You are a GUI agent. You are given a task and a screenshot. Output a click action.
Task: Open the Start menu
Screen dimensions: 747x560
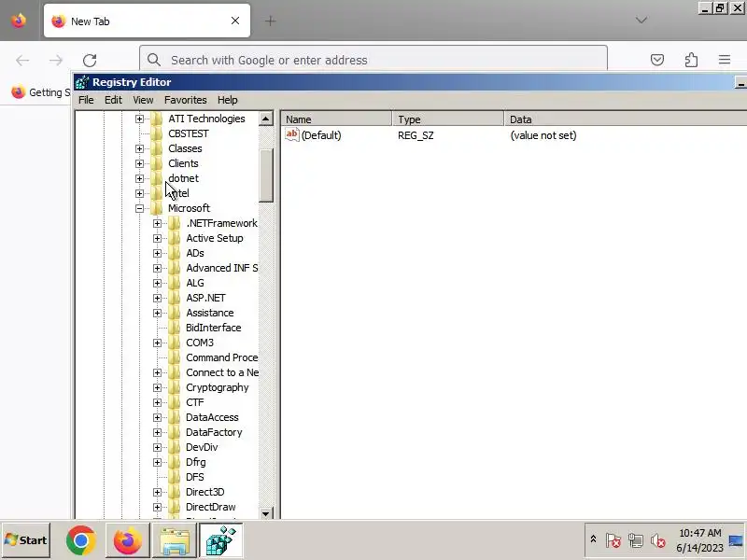[26, 540]
